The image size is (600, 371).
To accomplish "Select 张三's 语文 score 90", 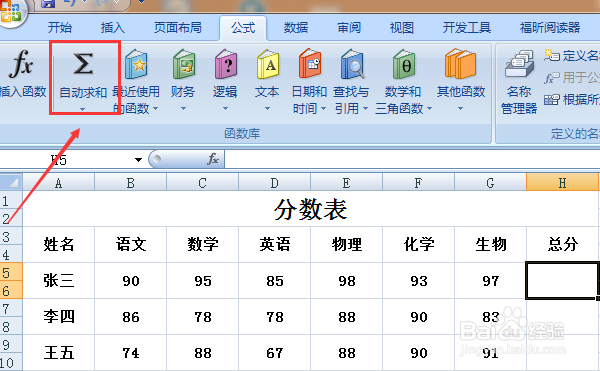I will point(130,281).
